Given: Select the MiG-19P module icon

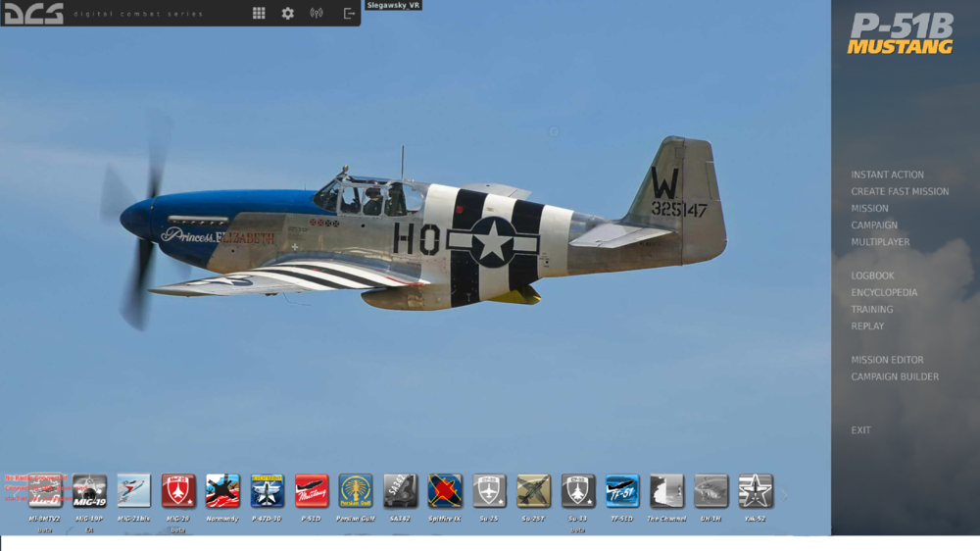Looking at the screenshot, I should point(89,490).
